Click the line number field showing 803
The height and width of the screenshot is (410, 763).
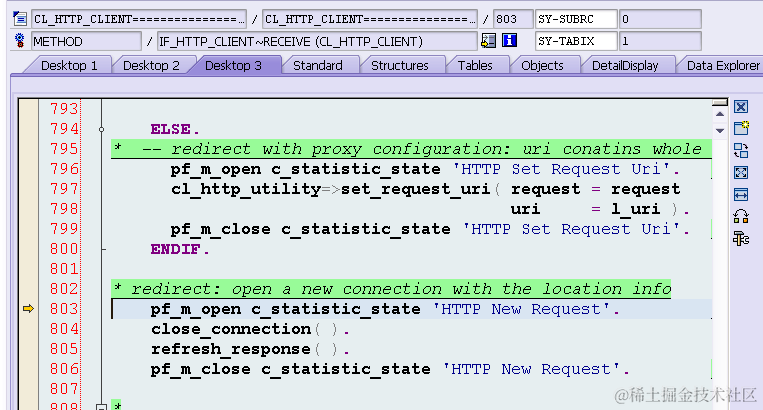(x=512, y=19)
